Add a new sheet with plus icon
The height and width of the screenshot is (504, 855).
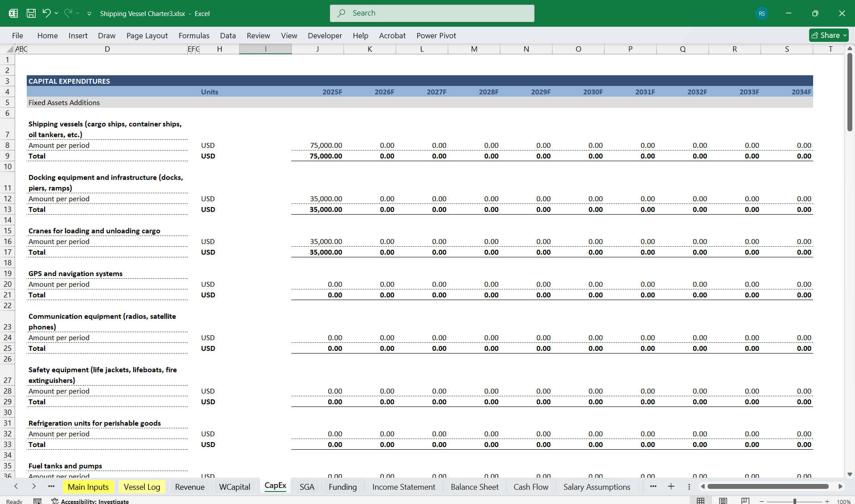(671, 486)
